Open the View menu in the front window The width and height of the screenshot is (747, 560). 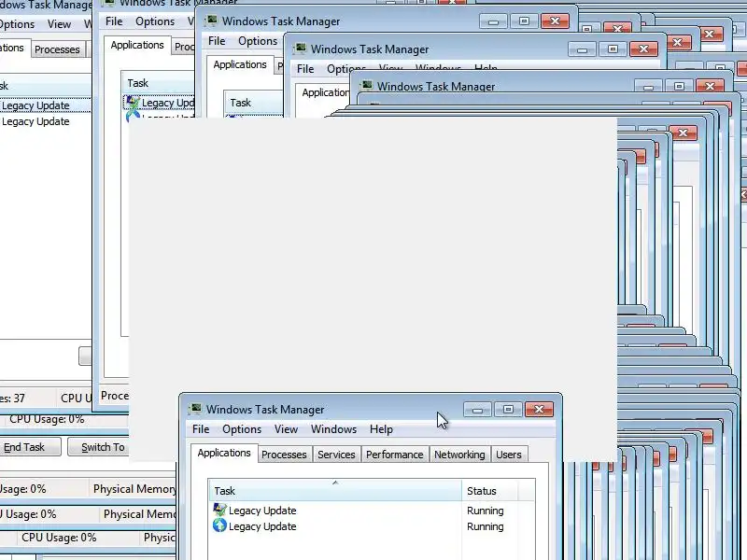[286, 429]
